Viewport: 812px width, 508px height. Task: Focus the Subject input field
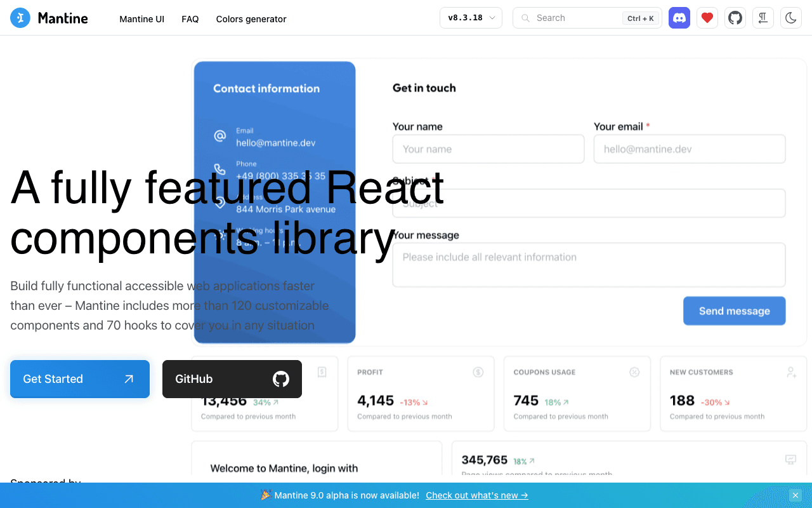coord(589,203)
